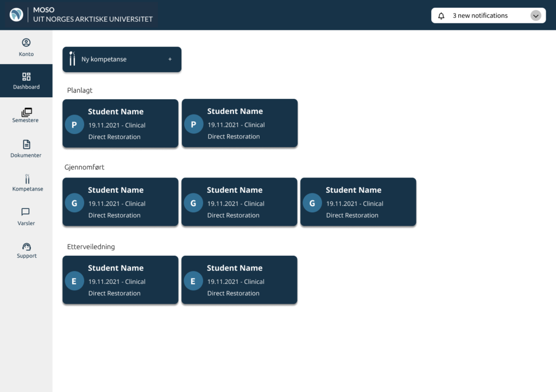Select the Dashboard grid icon
The image size is (556, 392).
[x=26, y=77]
